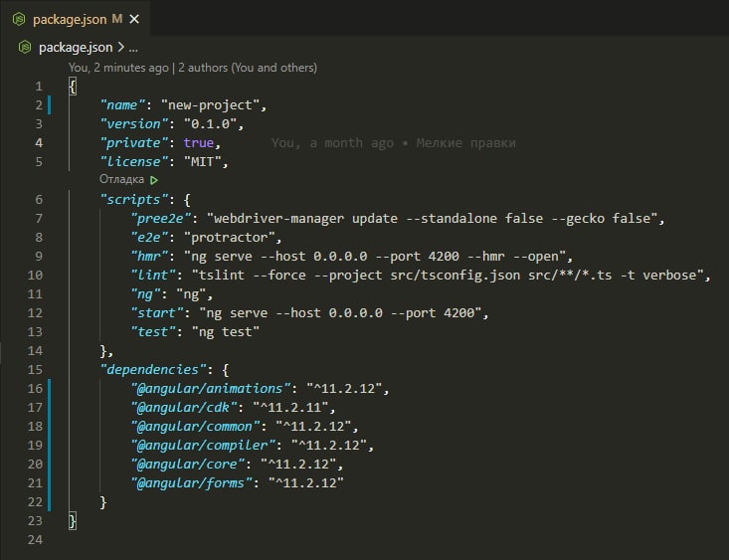Click line number 1 in the gutter
The image size is (729, 560).
pos(39,87)
